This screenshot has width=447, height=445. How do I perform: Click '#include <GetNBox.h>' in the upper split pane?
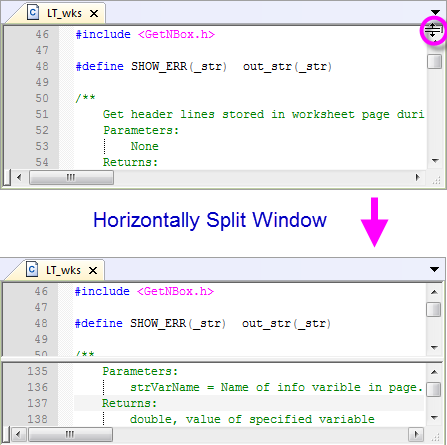(x=144, y=291)
